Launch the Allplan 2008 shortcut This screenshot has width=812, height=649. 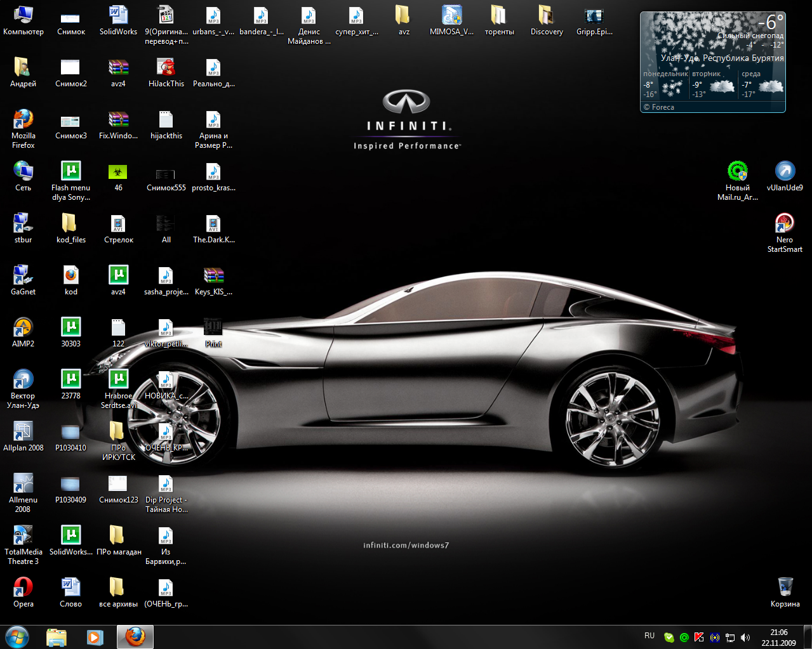pyautogui.click(x=23, y=432)
